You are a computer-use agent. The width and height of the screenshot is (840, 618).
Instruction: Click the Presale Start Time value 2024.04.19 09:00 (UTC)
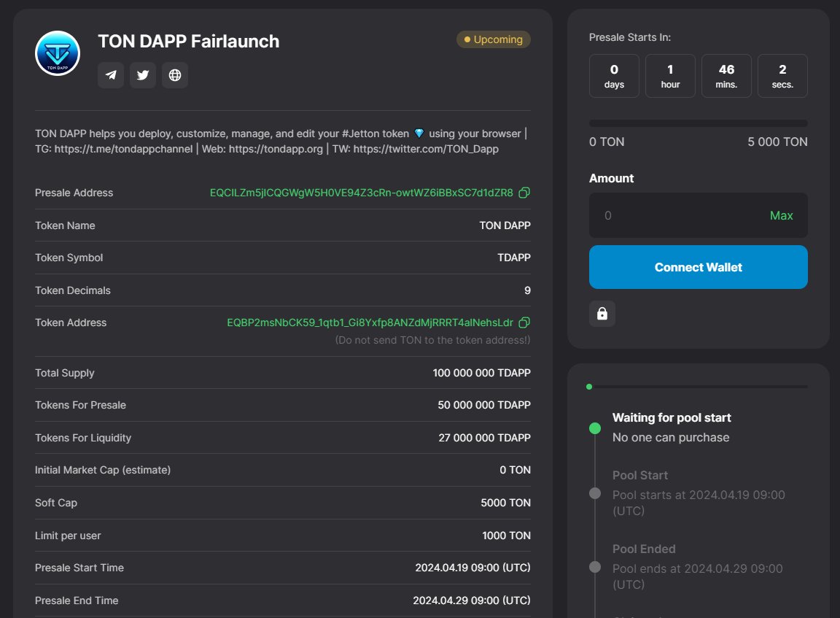coord(472,568)
